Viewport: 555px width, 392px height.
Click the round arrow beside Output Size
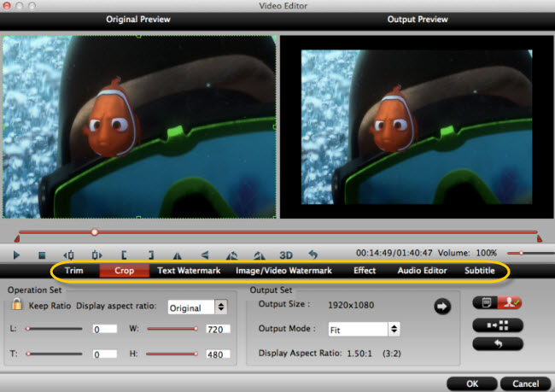pyautogui.click(x=442, y=307)
